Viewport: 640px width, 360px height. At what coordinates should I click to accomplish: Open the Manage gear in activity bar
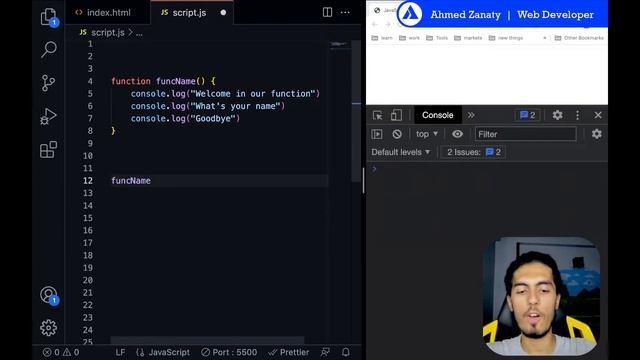click(49, 327)
